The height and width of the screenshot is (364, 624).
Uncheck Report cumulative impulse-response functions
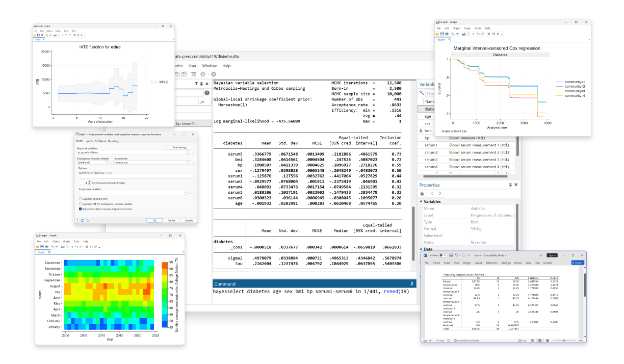81,209
